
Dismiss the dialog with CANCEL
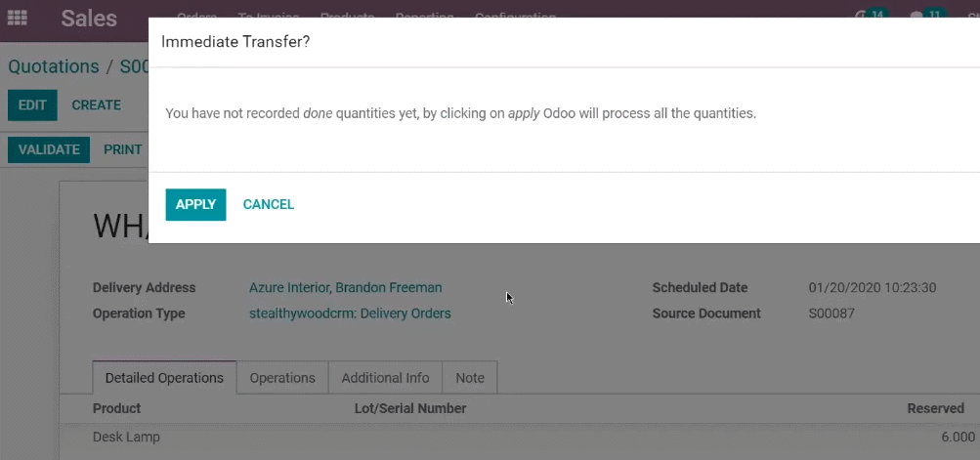[268, 204]
